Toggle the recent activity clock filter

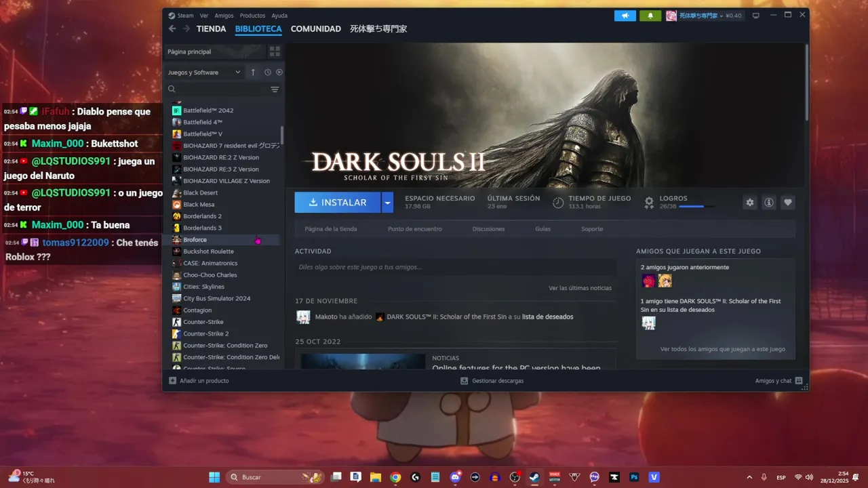268,72
